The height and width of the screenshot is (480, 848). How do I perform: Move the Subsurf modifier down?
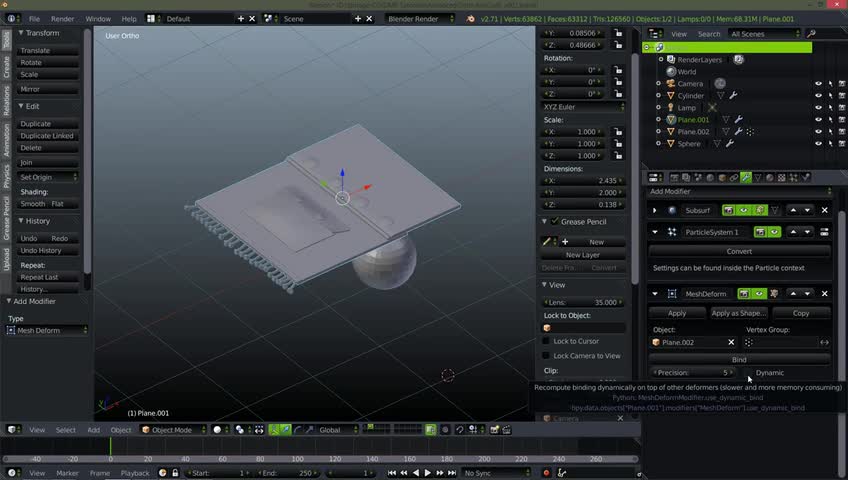807,210
